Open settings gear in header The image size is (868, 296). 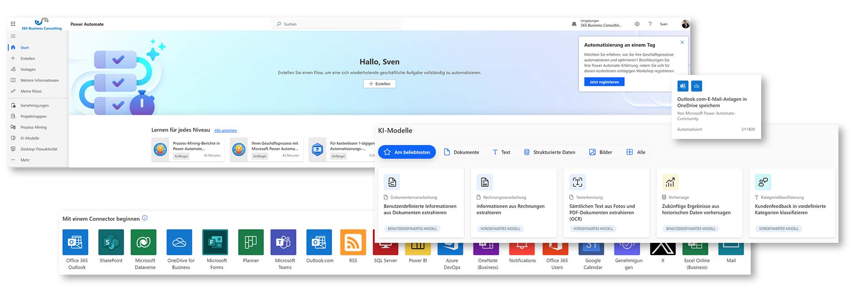(x=637, y=24)
